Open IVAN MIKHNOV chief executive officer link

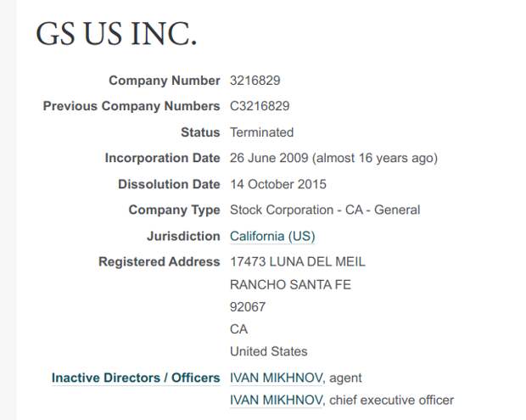[x=276, y=400]
